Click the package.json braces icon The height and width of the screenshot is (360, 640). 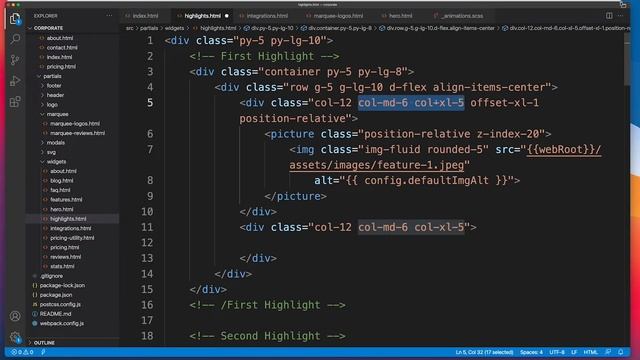35,295
